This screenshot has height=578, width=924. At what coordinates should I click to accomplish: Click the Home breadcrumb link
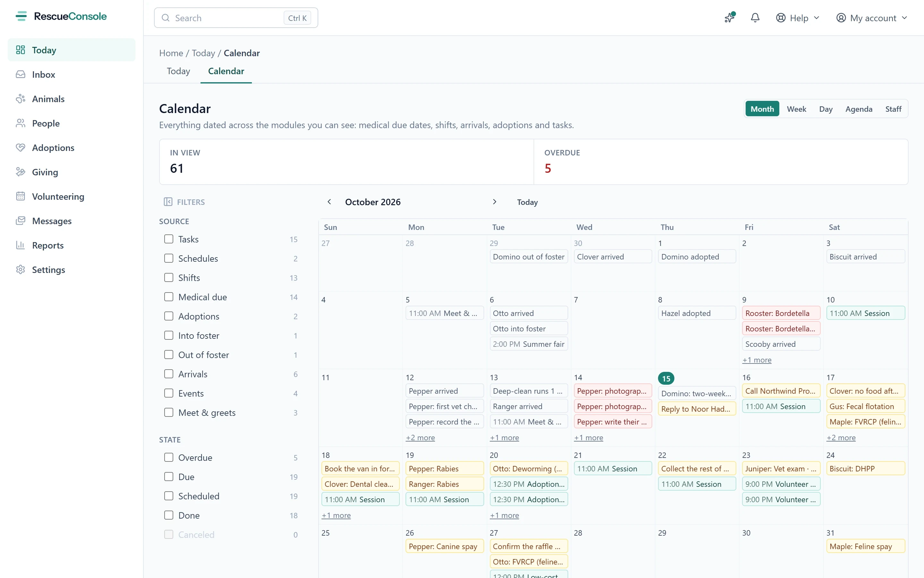pos(171,53)
